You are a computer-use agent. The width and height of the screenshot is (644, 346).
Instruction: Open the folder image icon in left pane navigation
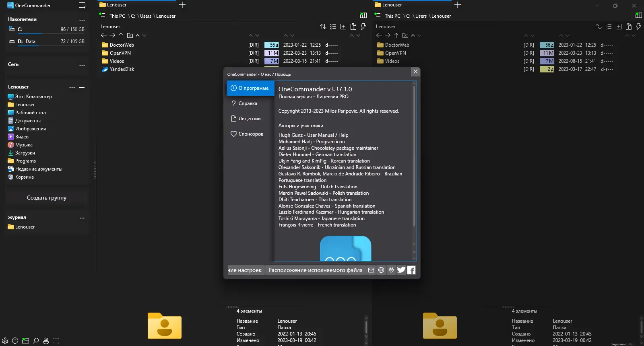point(130,35)
